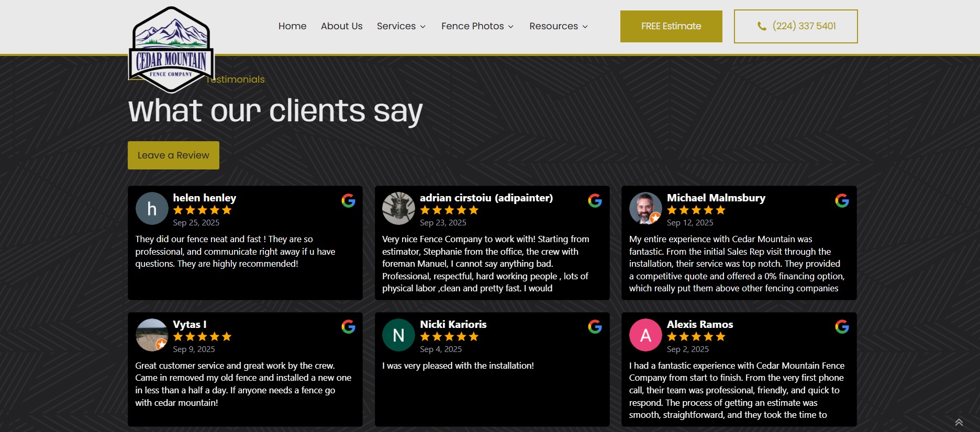Click Google icon on adrian cirstoiu's review
Viewport: 980px width, 432px height.
click(595, 201)
